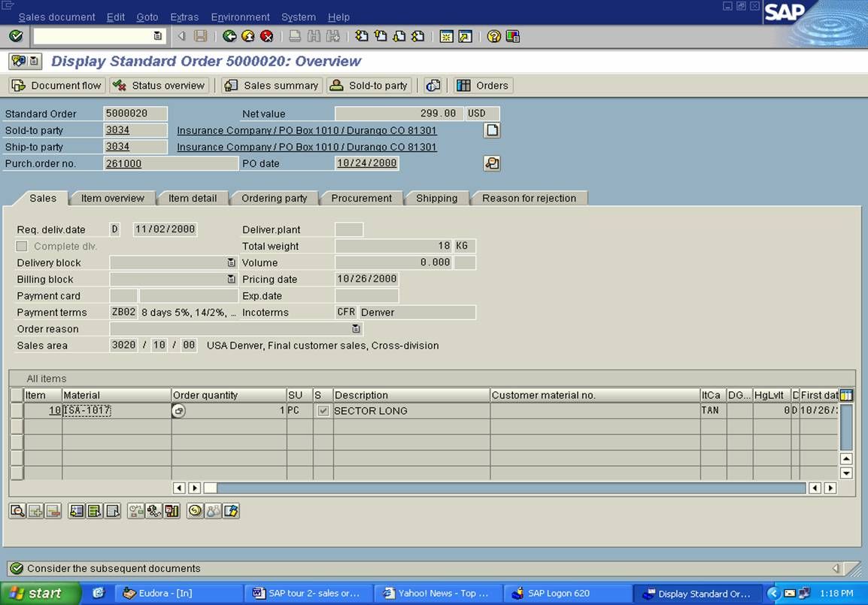Click the Help question mark icon

(x=493, y=36)
